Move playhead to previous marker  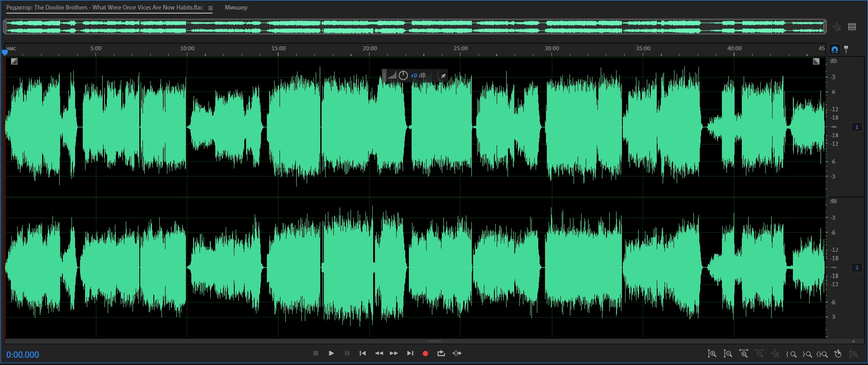(362, 353)
